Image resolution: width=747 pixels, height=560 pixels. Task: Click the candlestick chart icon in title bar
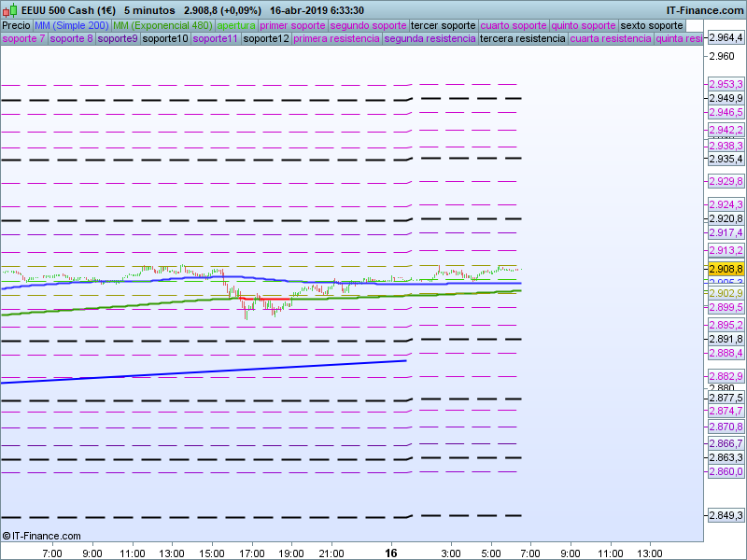(x=9, y=10)
